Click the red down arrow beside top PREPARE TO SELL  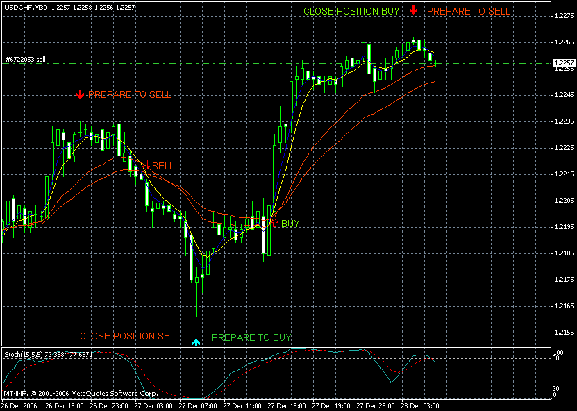pos(414,11)
